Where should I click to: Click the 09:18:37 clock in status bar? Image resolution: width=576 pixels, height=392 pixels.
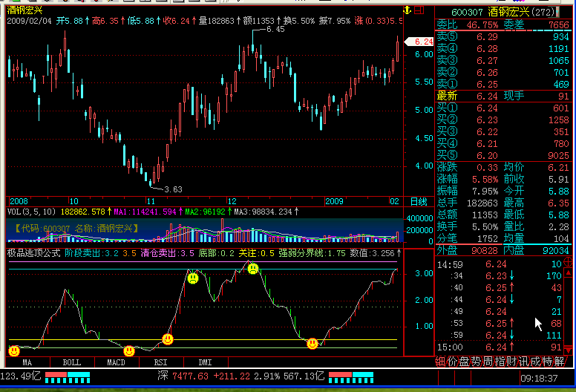coord(540,378)
